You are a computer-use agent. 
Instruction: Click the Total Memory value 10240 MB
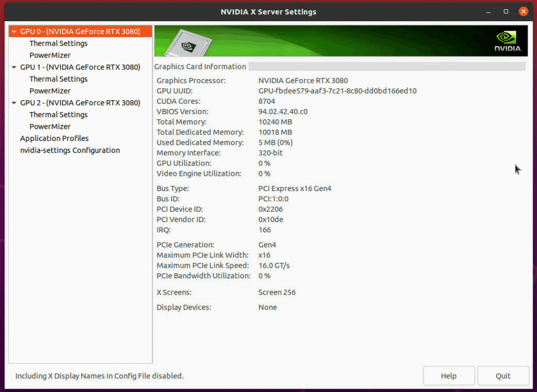tap(276, 122)
